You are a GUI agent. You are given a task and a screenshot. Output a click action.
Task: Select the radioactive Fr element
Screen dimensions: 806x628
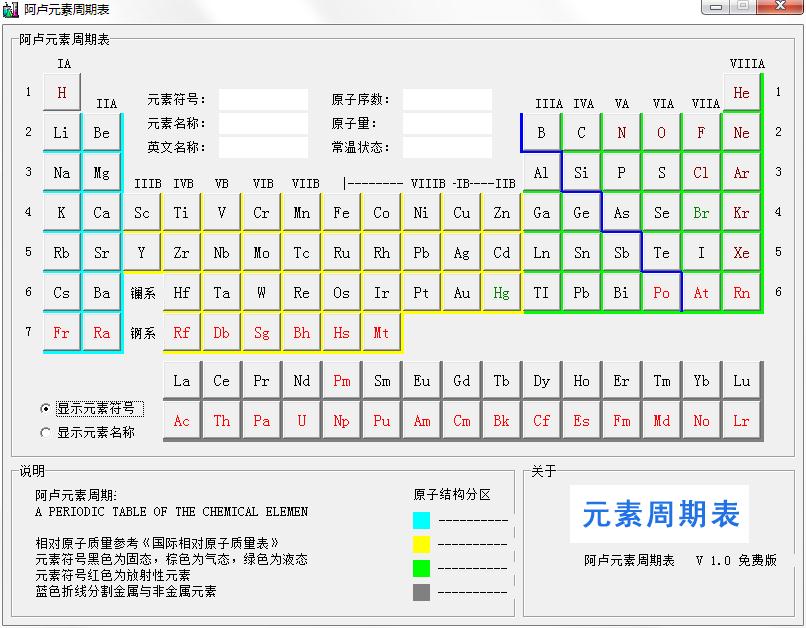click(62, 333)
